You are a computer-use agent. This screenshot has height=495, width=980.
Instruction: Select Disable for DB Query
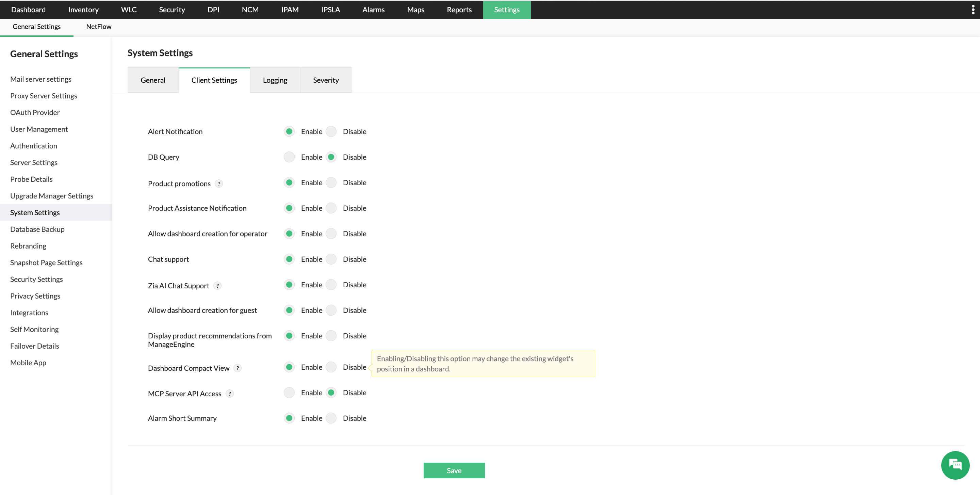coord(331,157)
